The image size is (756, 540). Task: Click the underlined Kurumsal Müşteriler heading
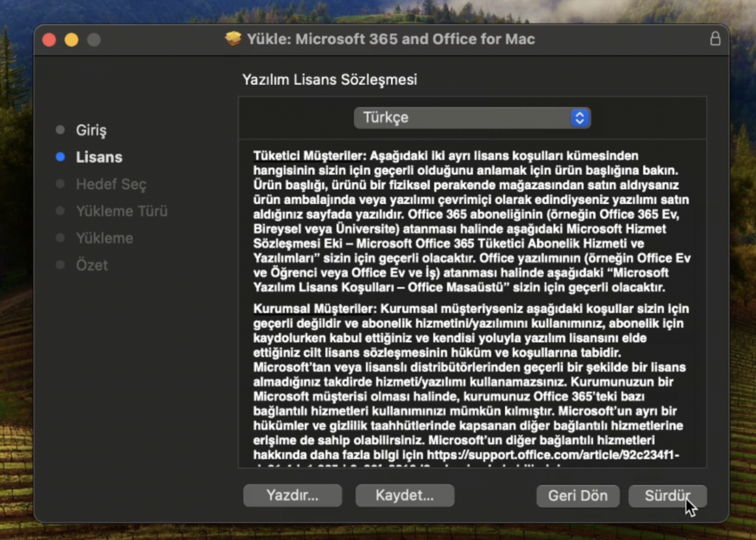coord(315,309)
